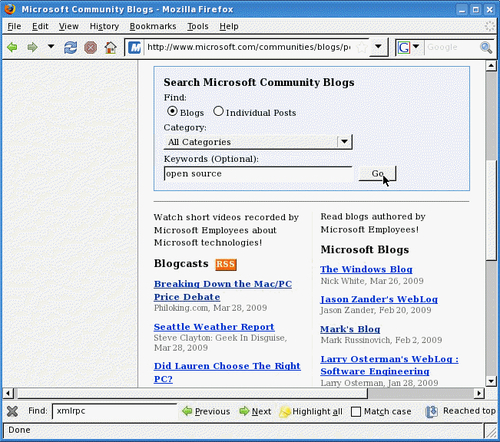
Task: Open the back/forward history dropdown arrow
Action: (x=51, y=47)
